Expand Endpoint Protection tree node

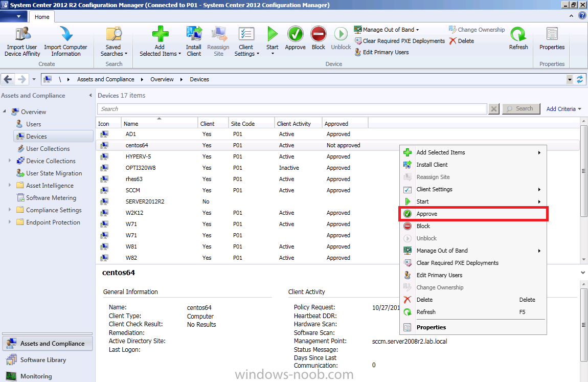tap(10, 222)
